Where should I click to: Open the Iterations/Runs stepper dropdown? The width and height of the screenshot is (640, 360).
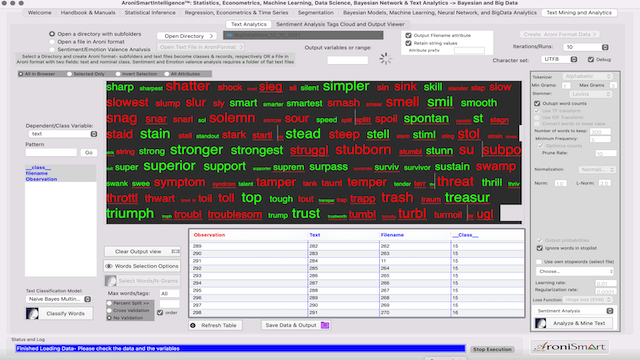click(x=605, y=47)
